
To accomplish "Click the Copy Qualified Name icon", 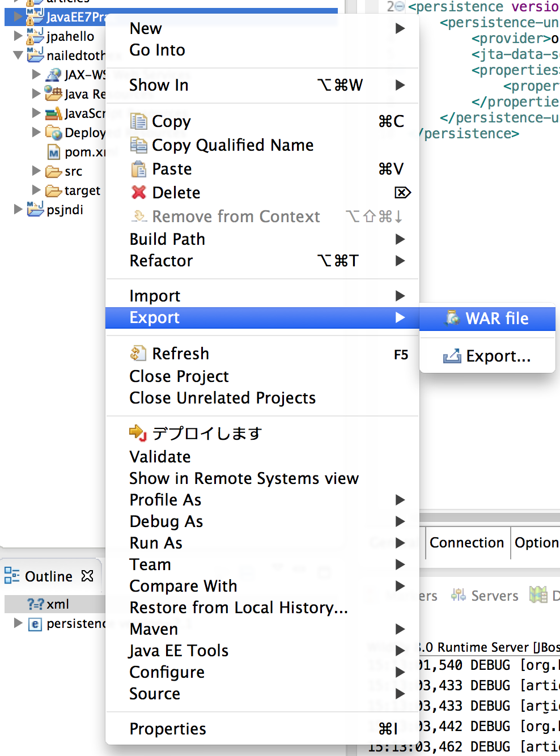I will [138, 145].
